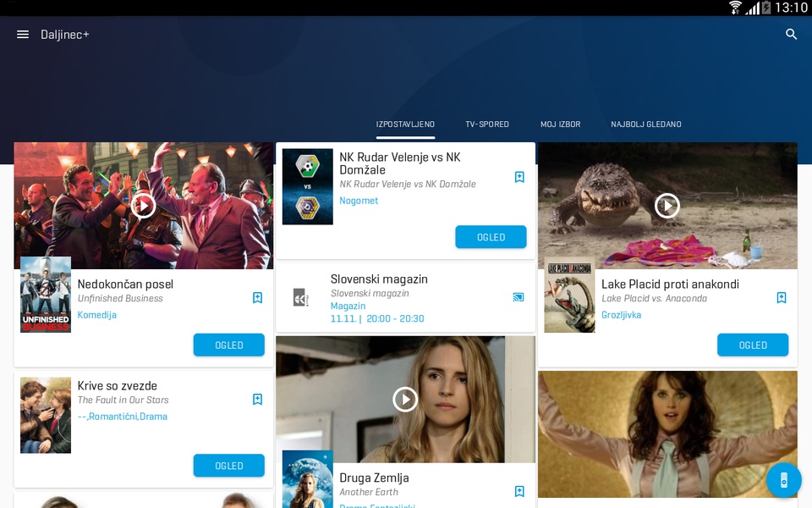Open the Nogomet category link
Image resolution: width=812 pixels, height=508 pixels.
(359, 201)
